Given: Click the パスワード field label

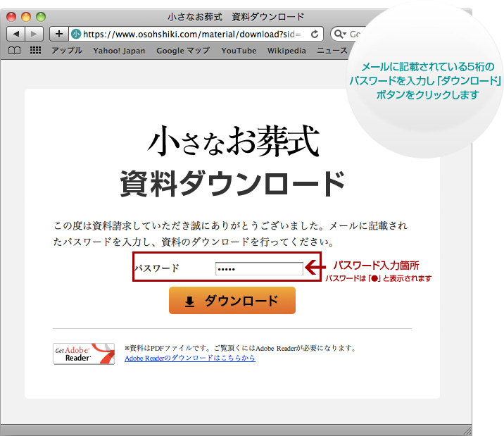Looking at the screenshot, I should (x=157, y=268).
